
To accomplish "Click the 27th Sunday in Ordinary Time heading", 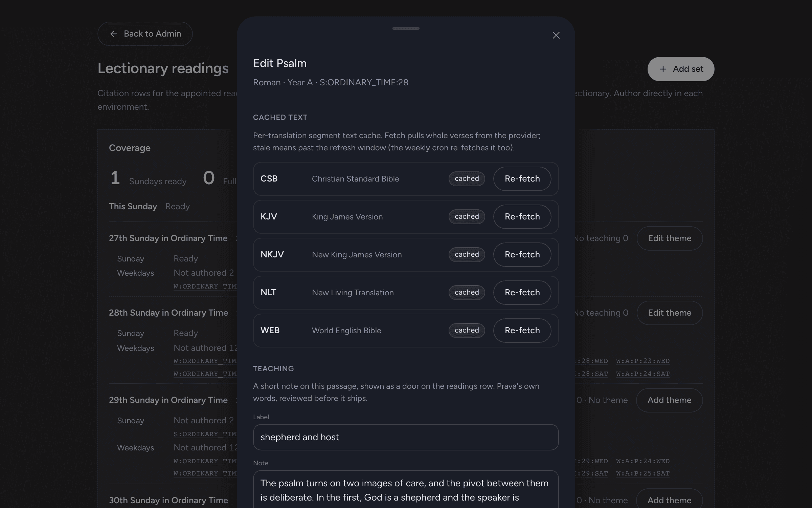I will click(168, 238).
